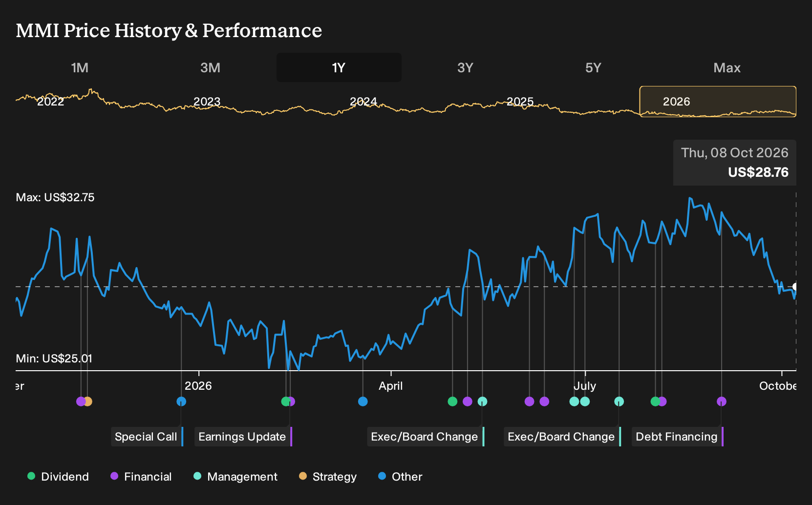Click the Max: US$32.75 label
This screenshot has width=812, height=505.
[x=55, y=197]
